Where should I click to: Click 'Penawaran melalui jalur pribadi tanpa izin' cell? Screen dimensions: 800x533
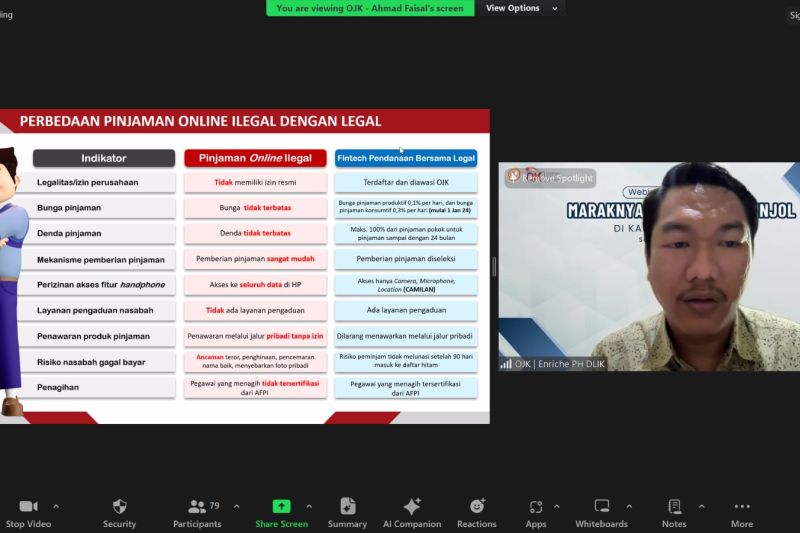tap(255, 336)
